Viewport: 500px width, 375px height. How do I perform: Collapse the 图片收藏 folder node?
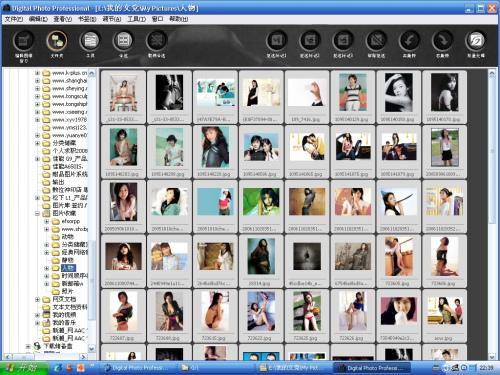click(37, 213)
